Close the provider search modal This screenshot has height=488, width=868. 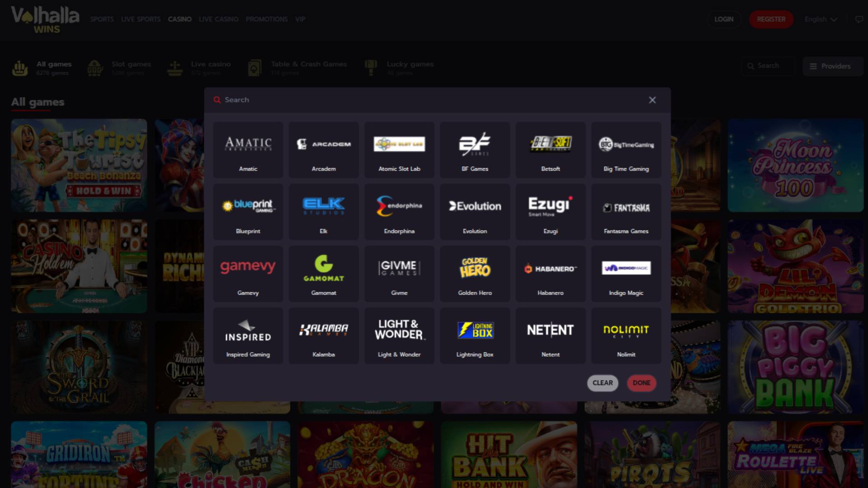(652, 100)
